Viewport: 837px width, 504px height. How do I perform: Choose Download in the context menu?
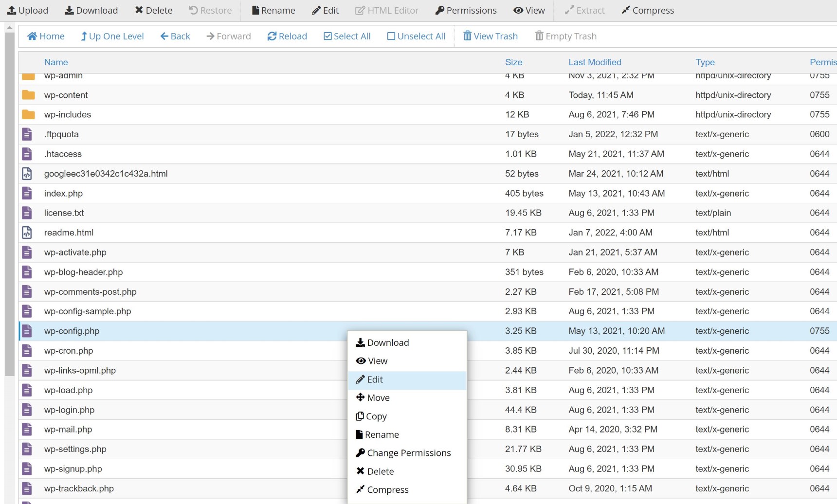pyautogui.click(x=407, y=342)
